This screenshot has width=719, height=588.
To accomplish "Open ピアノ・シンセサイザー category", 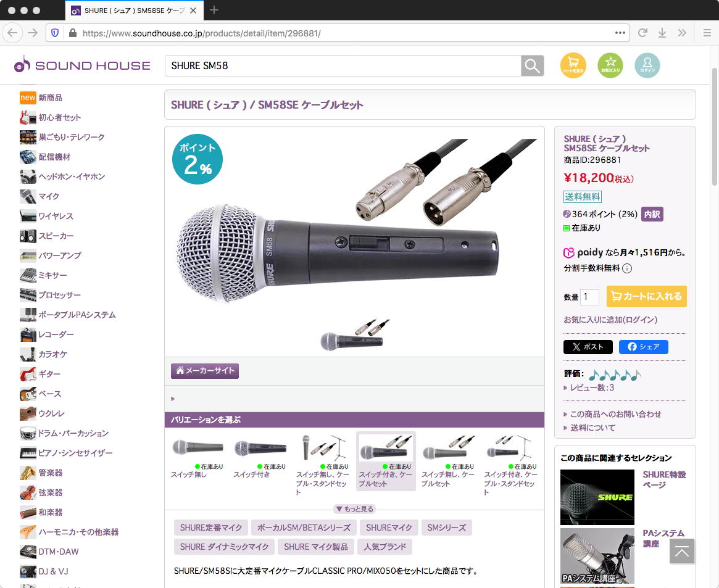I will tap(66, 452).
